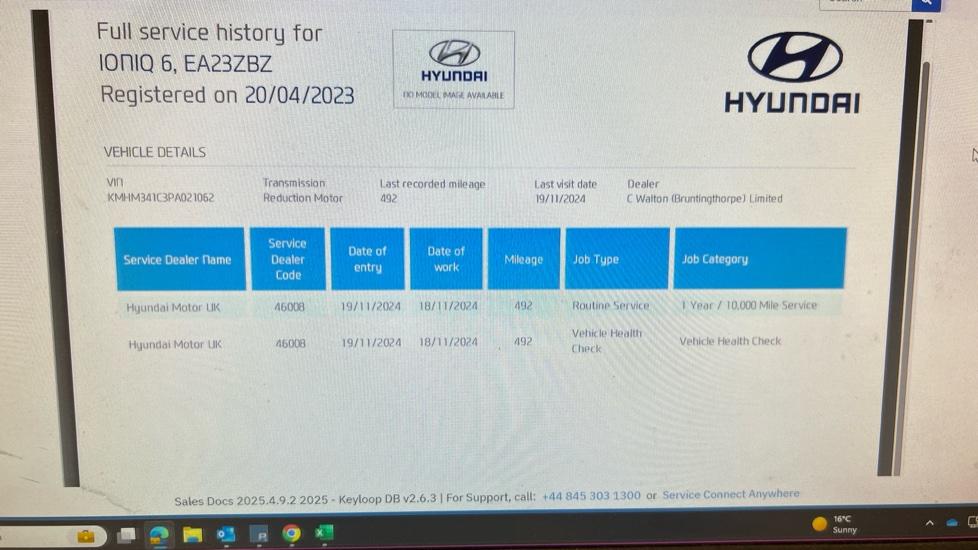Open Outlook from the taskbar
Screen dimensions: 978x550
click(x=225, y=534)
